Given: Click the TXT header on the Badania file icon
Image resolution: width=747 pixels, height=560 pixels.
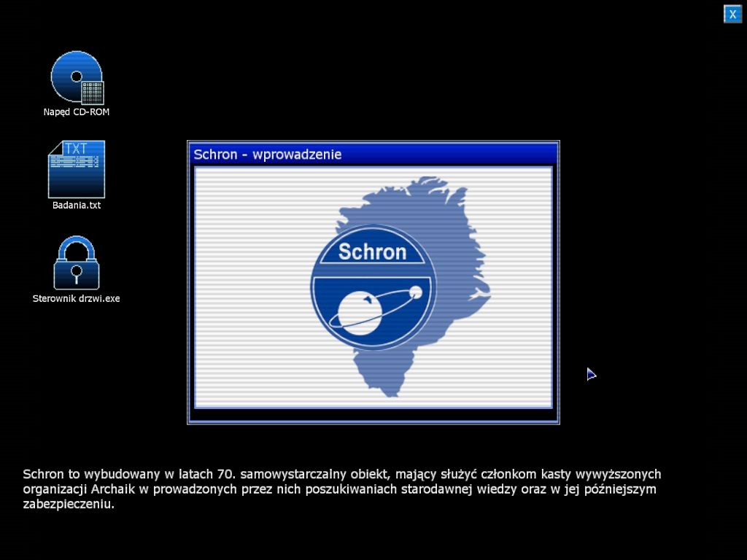Looking at the screenshot, I should (x=76, y=149).
